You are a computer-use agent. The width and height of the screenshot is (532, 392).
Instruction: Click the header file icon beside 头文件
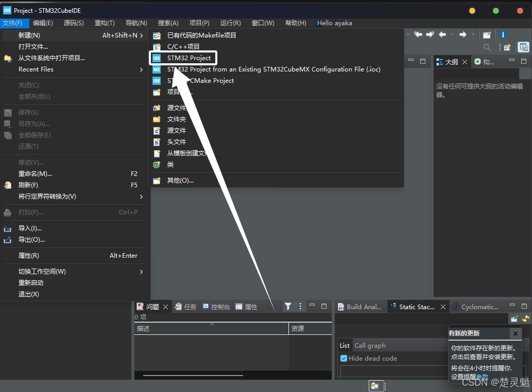[x=157, y=142]
